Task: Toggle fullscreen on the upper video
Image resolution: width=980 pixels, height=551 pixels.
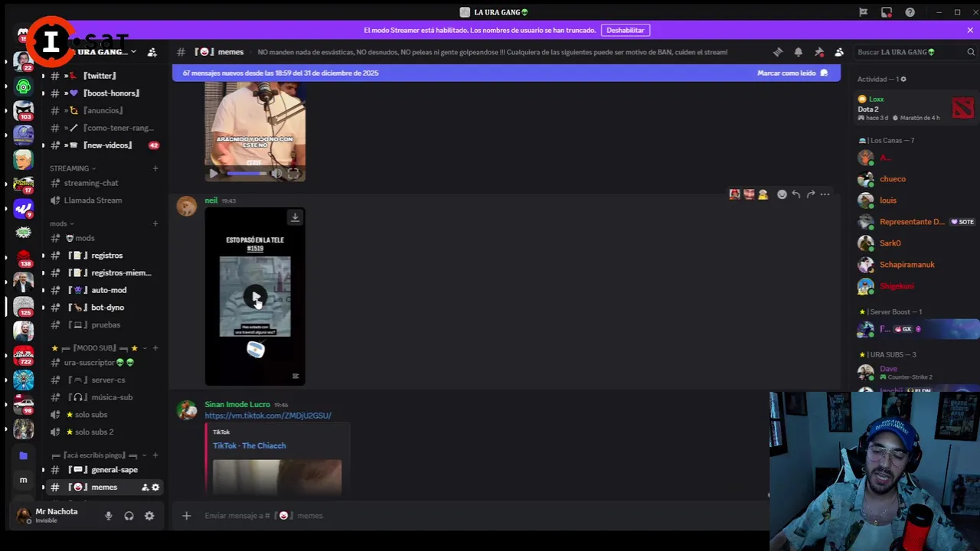Action: pyautogui.click(x=293, y=174)
